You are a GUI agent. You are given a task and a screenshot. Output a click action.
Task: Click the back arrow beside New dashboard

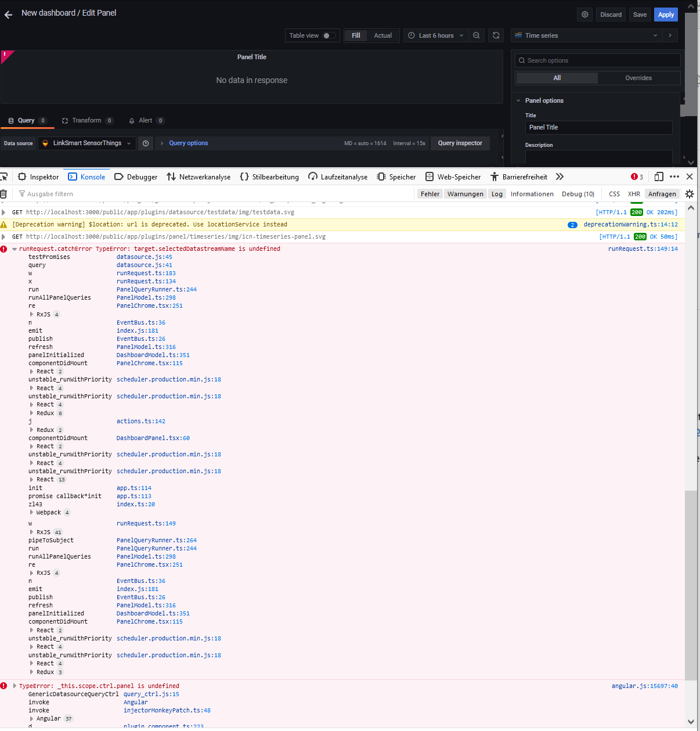pyautogui.click(x=8, y=14)
